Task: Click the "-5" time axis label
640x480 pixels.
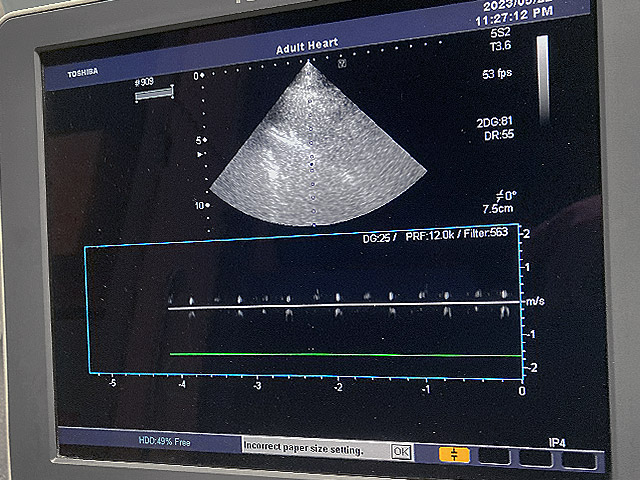Action: point(112,383)
